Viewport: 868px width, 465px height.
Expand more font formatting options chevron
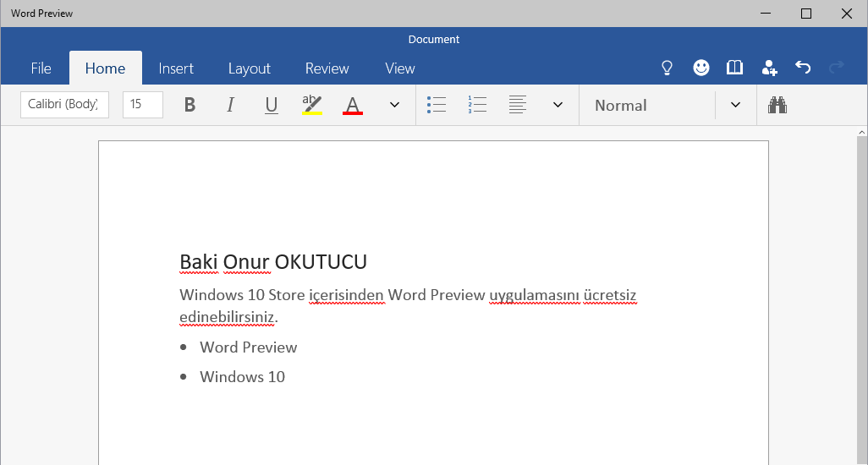coord(394,105)
